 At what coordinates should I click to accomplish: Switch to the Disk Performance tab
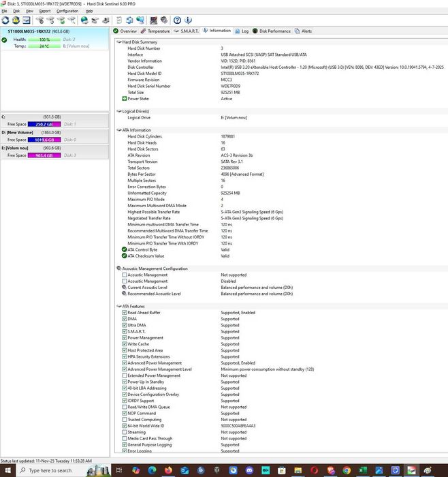click(x=272, y=31)
